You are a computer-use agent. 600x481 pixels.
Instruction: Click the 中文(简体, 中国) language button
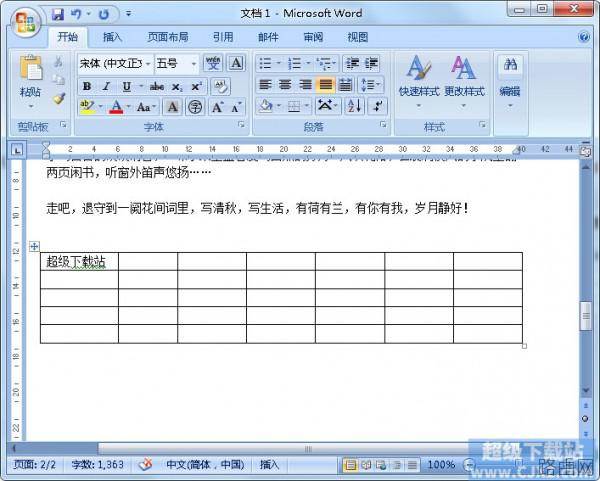click(x=205, y=465)
